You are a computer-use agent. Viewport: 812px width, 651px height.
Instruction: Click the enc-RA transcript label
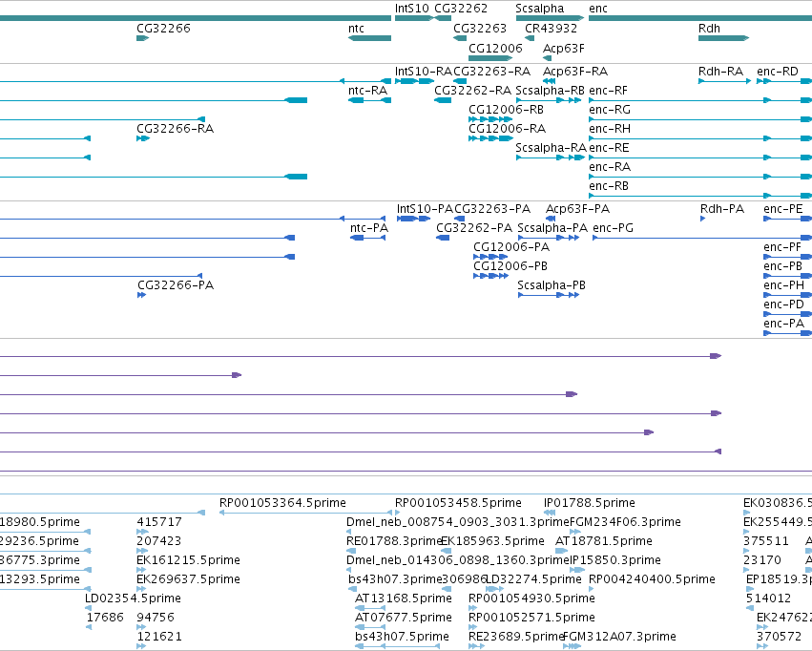tap(610, 167)
